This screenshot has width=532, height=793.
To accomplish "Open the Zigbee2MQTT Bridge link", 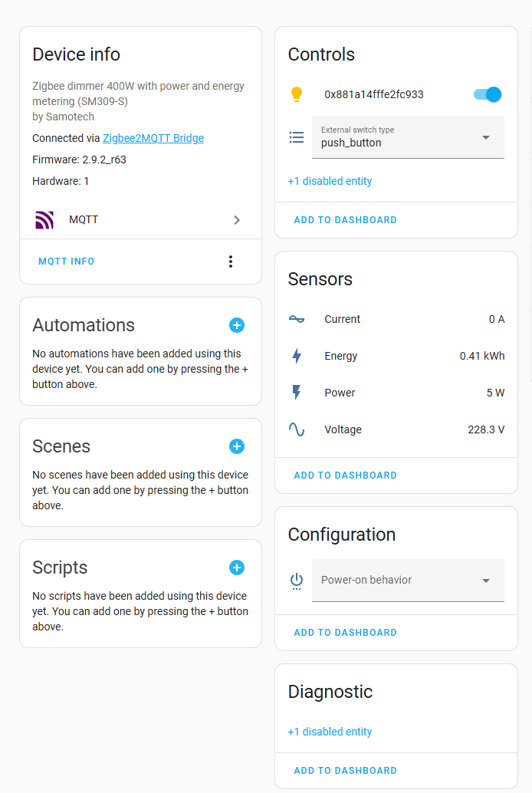I will click(153, 138).
